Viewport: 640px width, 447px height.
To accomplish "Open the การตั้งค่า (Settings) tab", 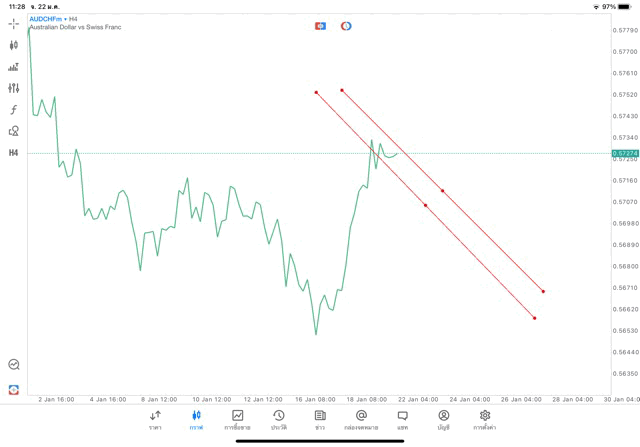I will 485,419.
